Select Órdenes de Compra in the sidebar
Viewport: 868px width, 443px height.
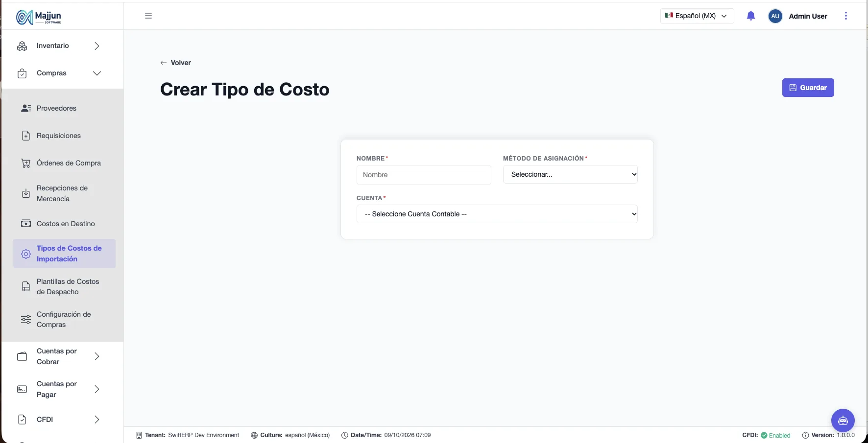point(65,163)
